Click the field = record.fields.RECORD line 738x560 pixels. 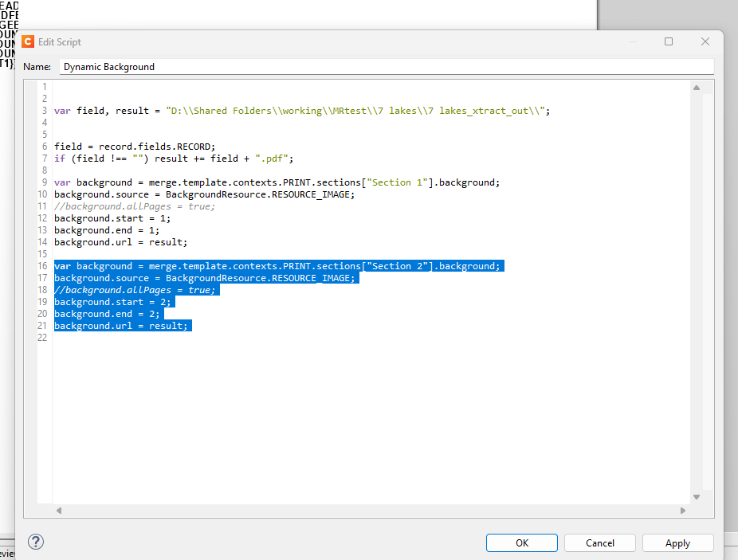pos(135,147)
